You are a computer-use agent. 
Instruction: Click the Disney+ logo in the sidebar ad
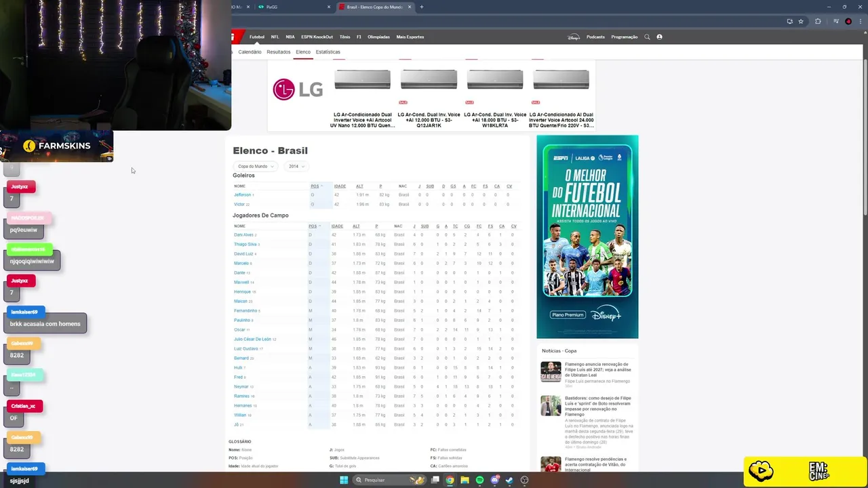pos(605,314)
